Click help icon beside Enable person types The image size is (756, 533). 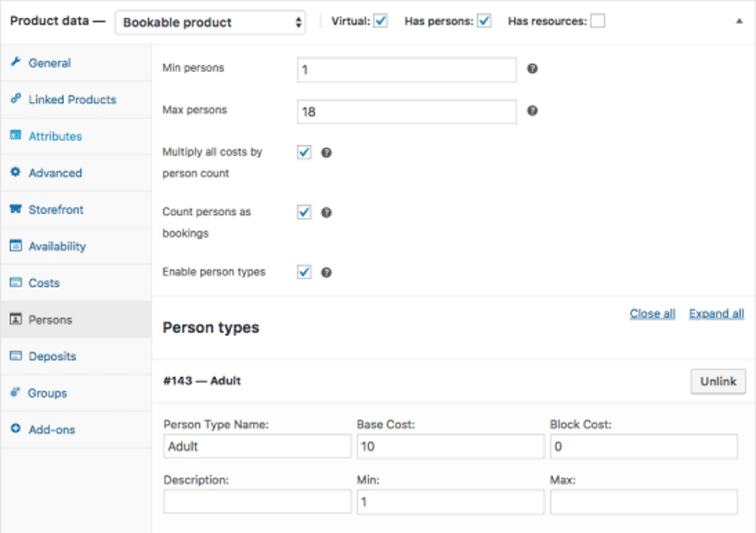327,273
